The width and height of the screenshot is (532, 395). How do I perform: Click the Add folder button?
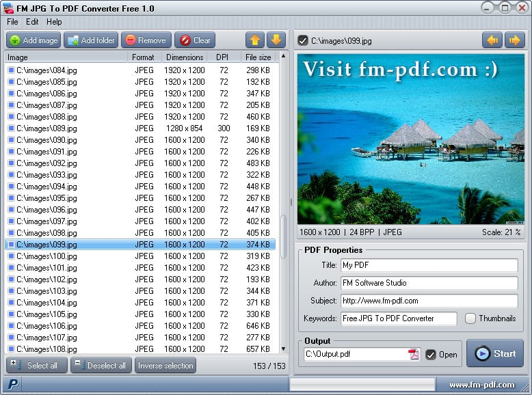point(91,40)
